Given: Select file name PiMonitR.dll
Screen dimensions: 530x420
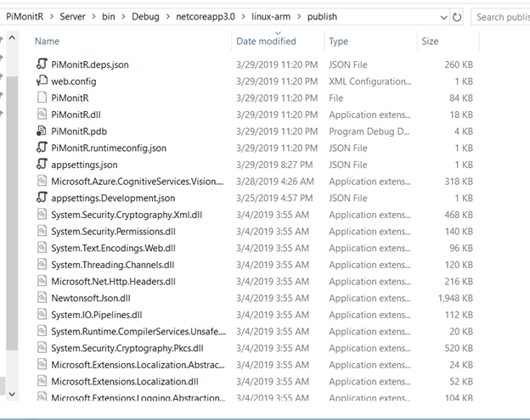Looking at the screenshot, I should point(76,115).
